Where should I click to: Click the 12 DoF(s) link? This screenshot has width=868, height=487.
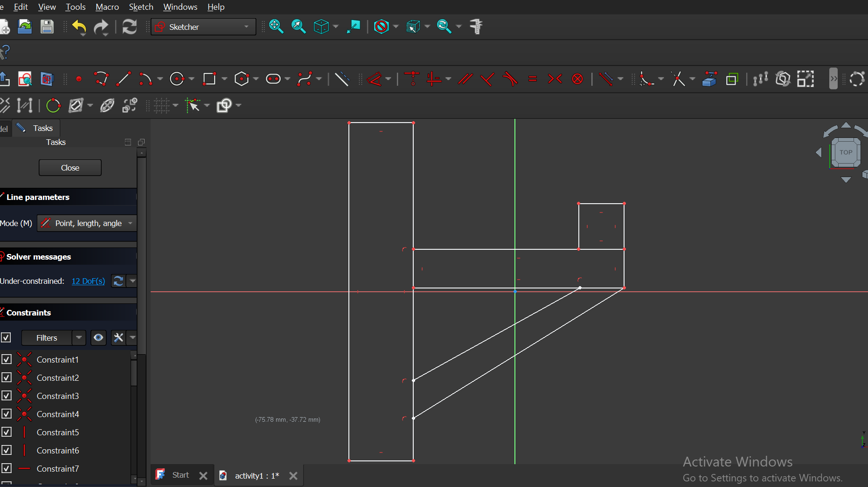[88, 281]
